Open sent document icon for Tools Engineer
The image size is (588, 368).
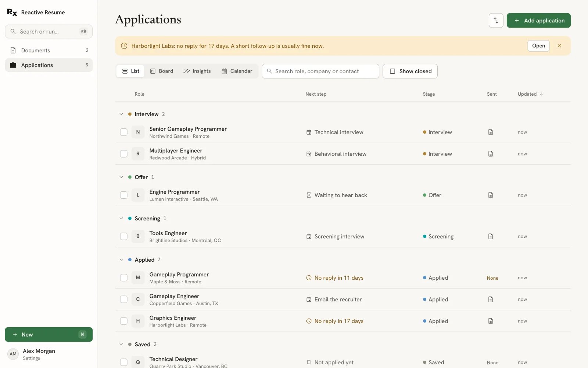(491, 236)
